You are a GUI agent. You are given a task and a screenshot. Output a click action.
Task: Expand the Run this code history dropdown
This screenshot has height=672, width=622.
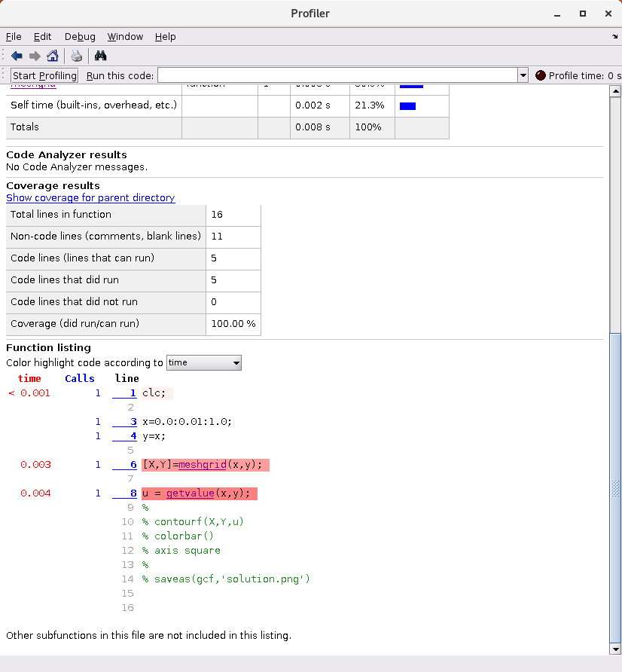tap(523, 75)
